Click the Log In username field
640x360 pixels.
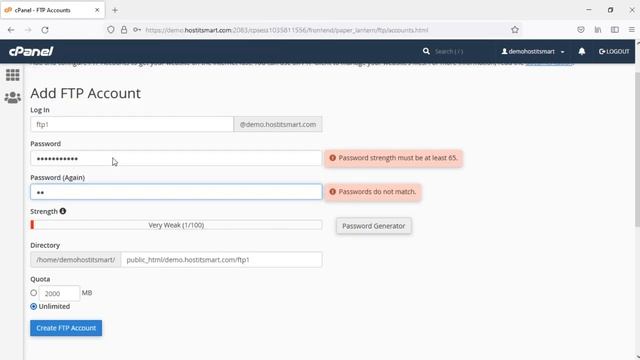132,124
